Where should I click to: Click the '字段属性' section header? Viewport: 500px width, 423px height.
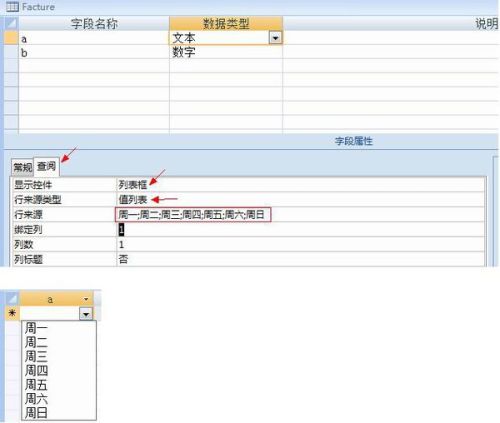(x=353, y=141)
